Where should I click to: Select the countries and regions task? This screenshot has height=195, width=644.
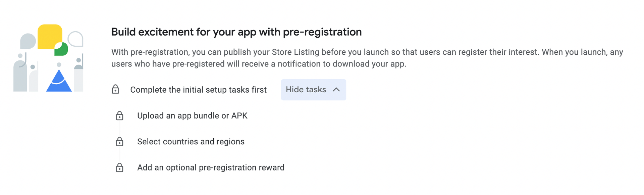[191, 142]
